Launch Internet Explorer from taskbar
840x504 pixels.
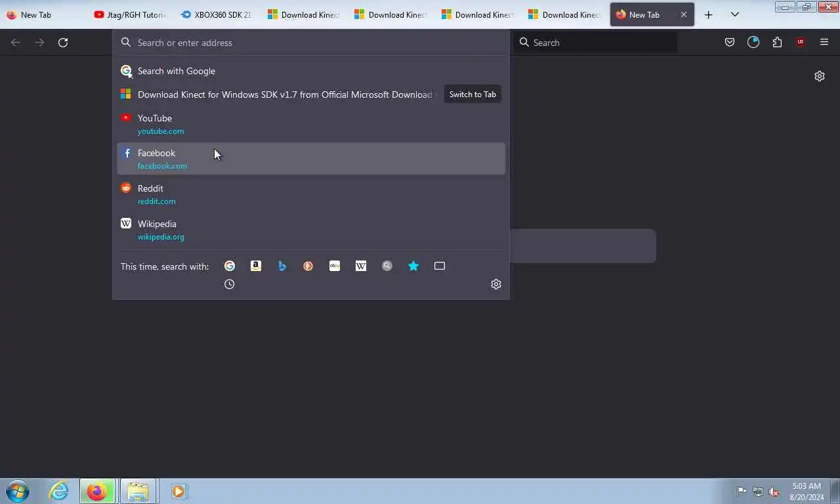[58, 491]
